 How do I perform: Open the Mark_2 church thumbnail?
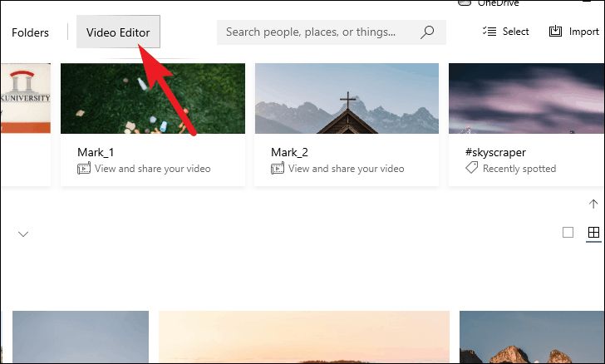[347, 98]
